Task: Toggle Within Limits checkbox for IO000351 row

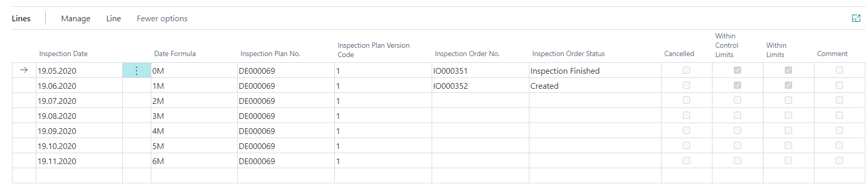Action: [x=788, y=70]
